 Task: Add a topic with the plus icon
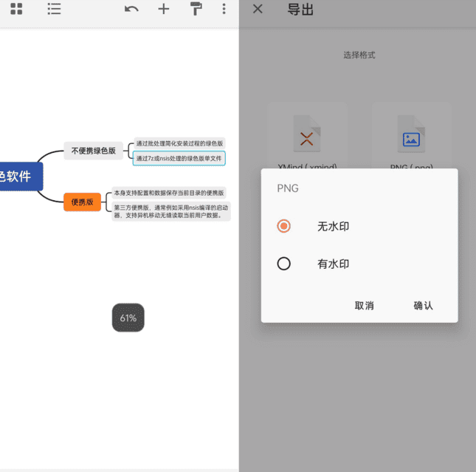tap(164, 9)
